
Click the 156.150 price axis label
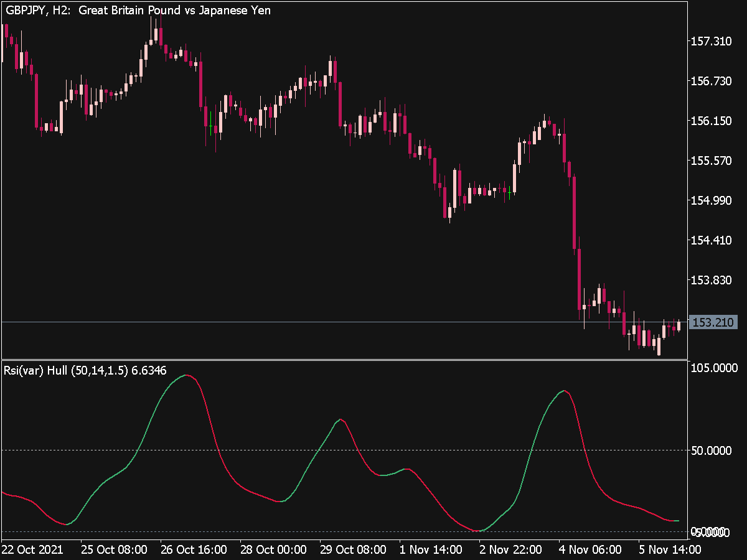[711, 121]
